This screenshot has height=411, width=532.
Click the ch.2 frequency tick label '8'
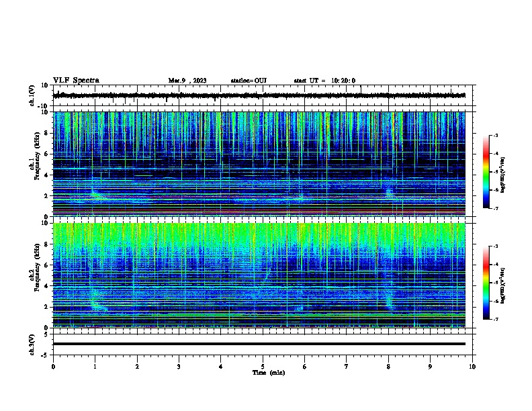coord(47,244)
